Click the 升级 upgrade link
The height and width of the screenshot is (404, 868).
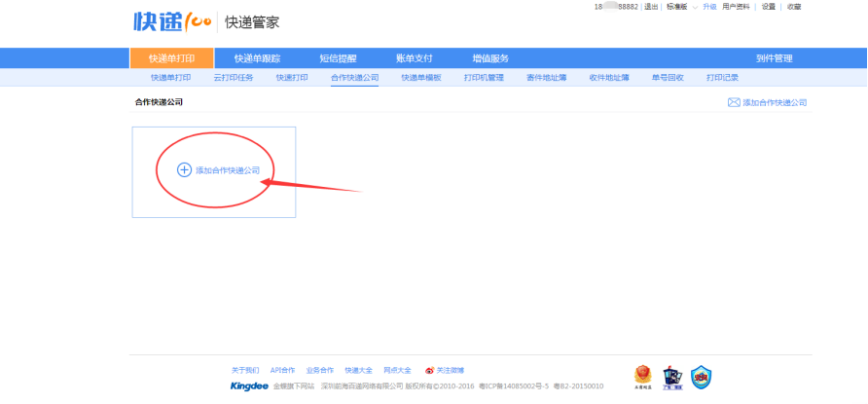[709, 7]
